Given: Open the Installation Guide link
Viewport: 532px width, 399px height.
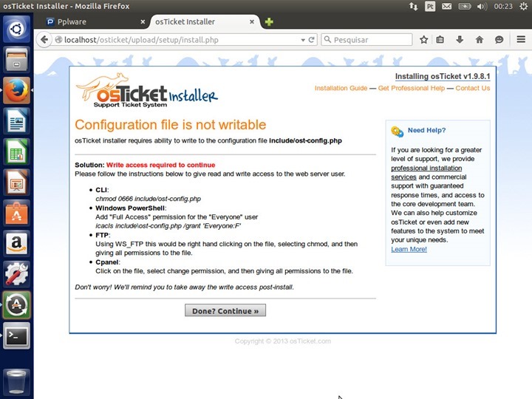Looking at the screenshot, I should pos(341,88).
